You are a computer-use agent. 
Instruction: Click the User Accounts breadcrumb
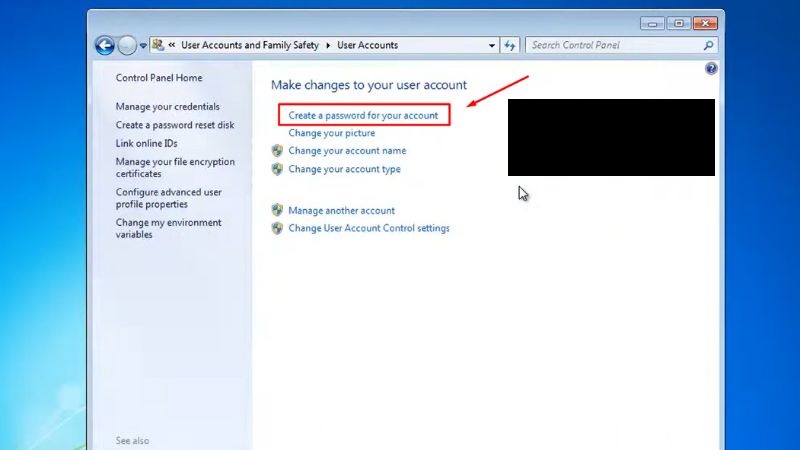click(367, 45)
